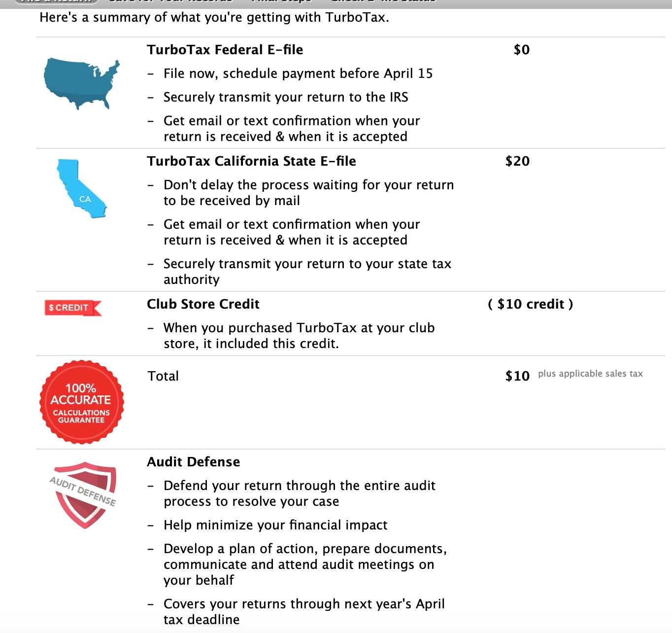Select the TurboTax Federal E-file heading

point(225,50)
